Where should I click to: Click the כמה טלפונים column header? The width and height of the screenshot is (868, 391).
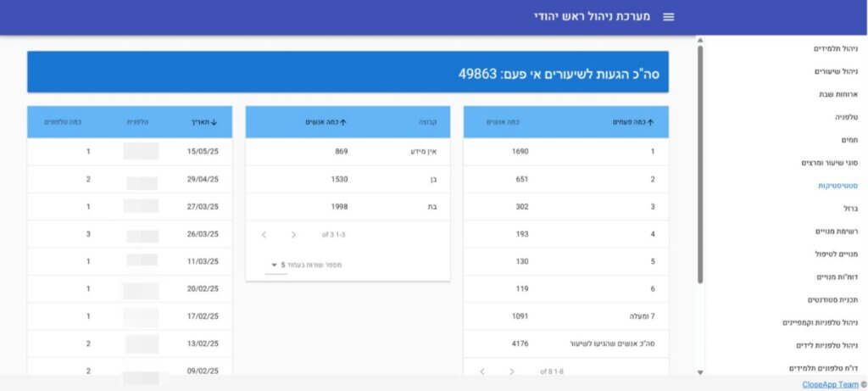click(x=63, y=122)
